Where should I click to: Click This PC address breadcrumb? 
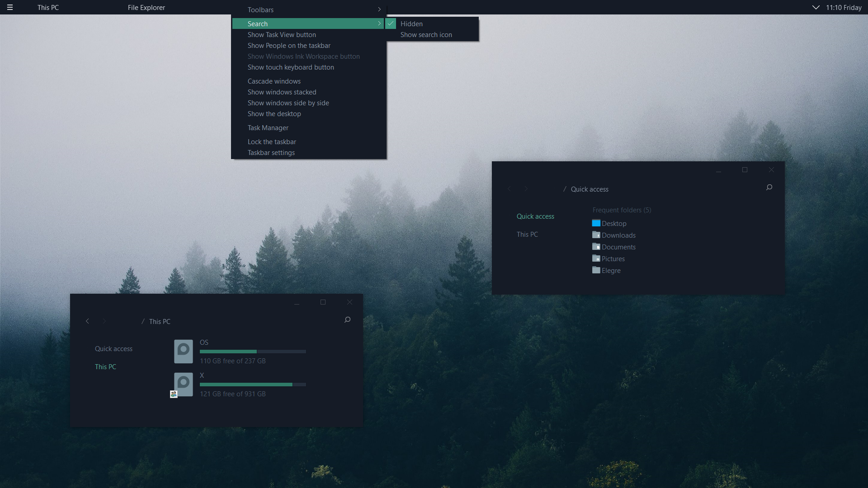[160, 322]
